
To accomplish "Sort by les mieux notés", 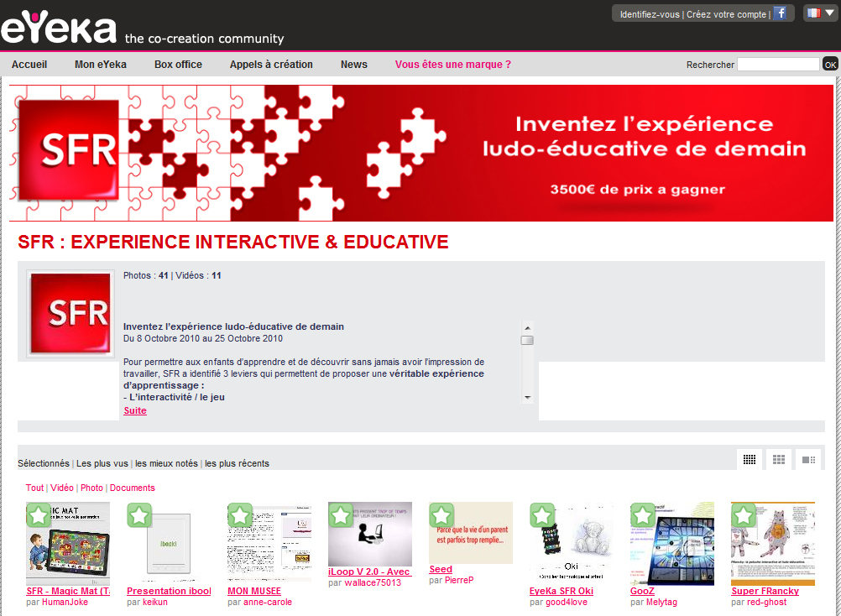I will (x=166, y=463).
